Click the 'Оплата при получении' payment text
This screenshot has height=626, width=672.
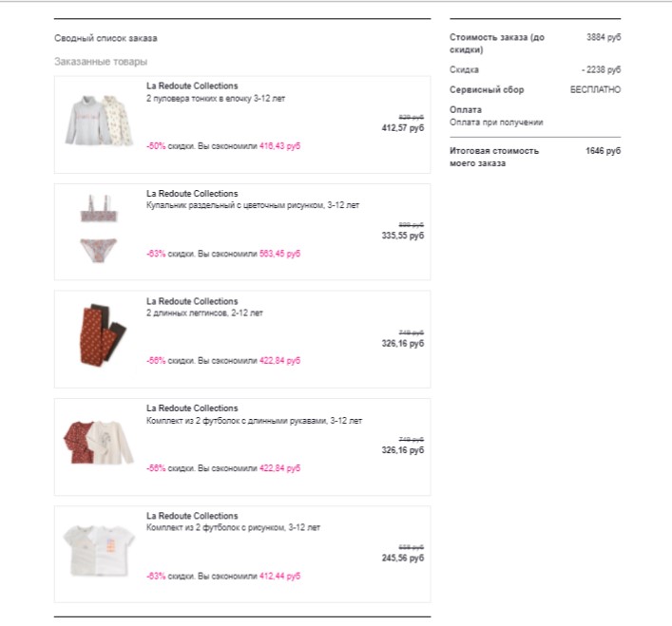point(496,123)
